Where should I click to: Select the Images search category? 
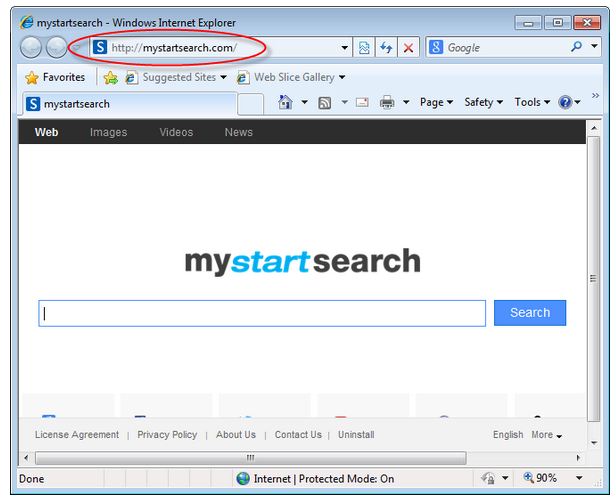pyautogui.click(x=108, y=132)
